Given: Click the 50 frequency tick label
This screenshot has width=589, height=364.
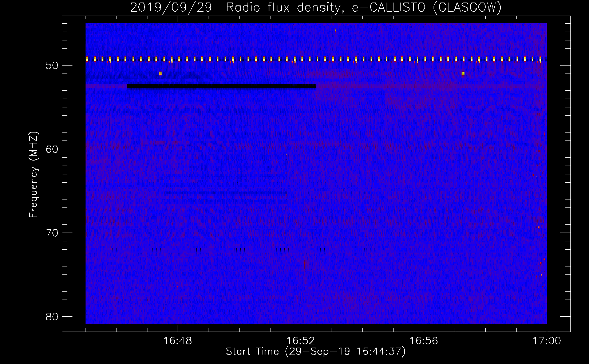Looking at the screenshot, I should pos(52,66).
